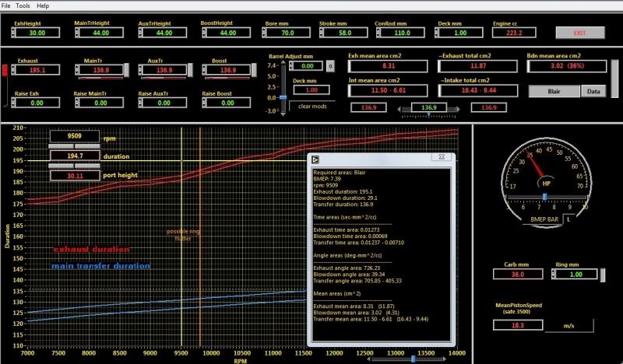The height and width of the screenshot is (364, 623).
Task: Click the MeanPistonSpeed value 18.3
Action: pyautogui.click(x=518, y=325)
